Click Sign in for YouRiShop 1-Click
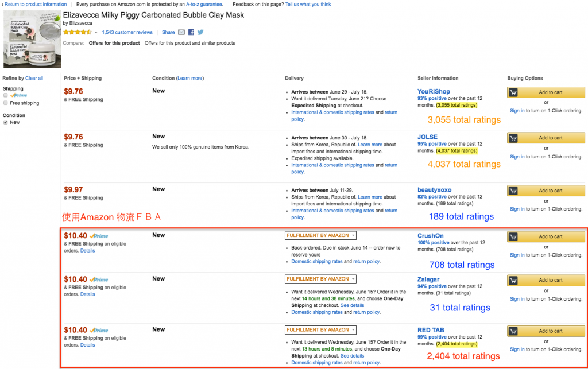This screenshot has width=588, height=369. 517,111
